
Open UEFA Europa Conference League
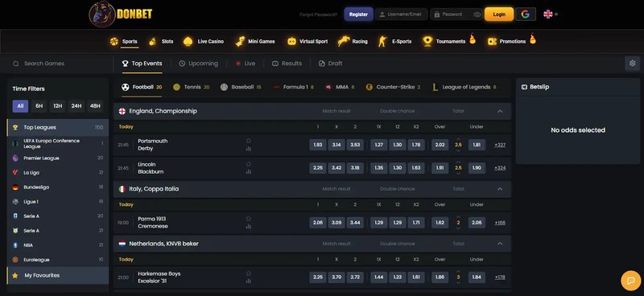coord(57,143)
